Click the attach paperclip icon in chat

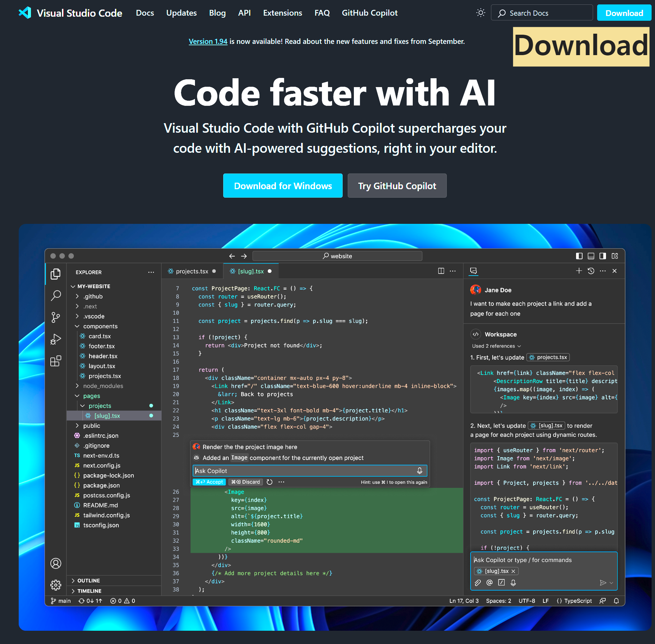[478, 583]
